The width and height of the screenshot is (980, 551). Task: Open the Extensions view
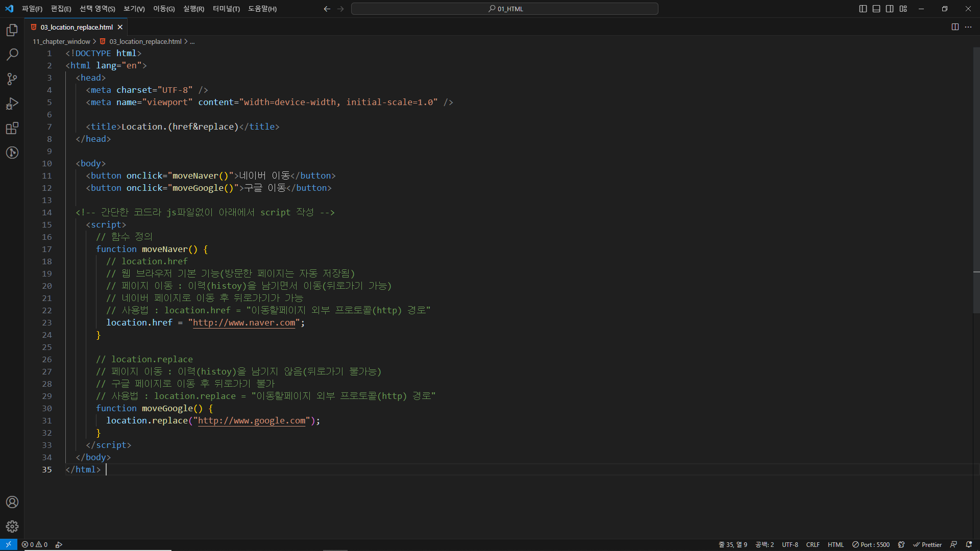tap(12, 128)
